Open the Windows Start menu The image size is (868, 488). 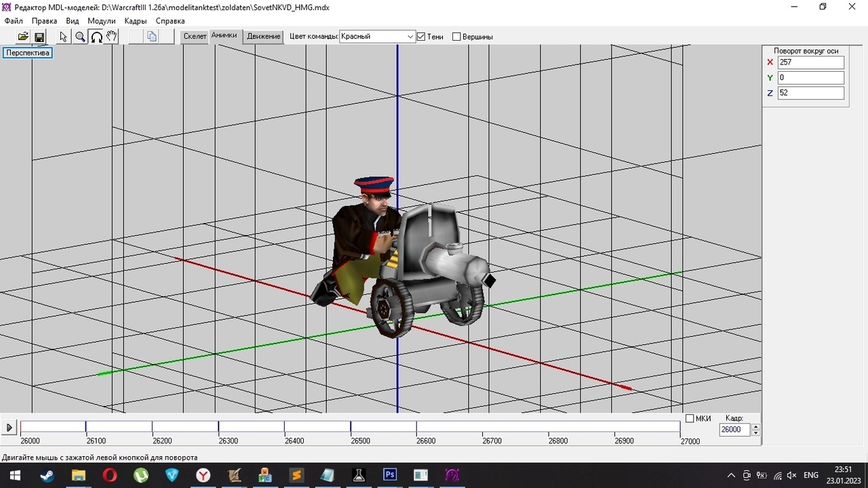(x=15, y=475)
